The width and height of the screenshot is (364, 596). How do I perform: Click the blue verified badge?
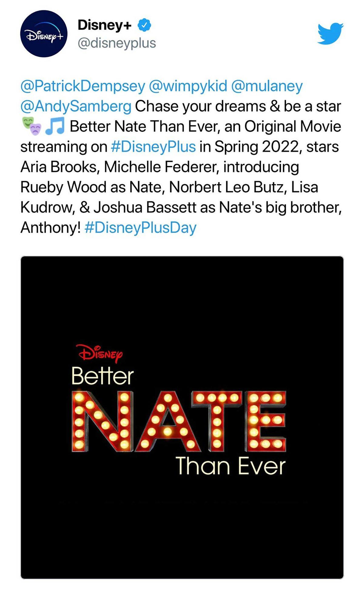pos(144,25)
